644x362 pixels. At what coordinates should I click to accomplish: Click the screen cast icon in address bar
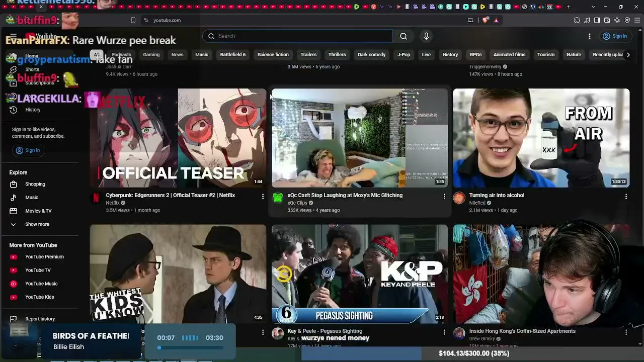pos(470,20)
